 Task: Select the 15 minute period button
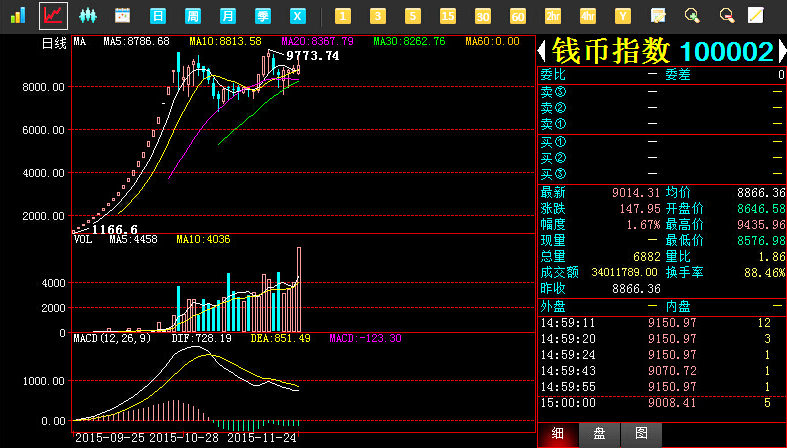pos(448,16)
